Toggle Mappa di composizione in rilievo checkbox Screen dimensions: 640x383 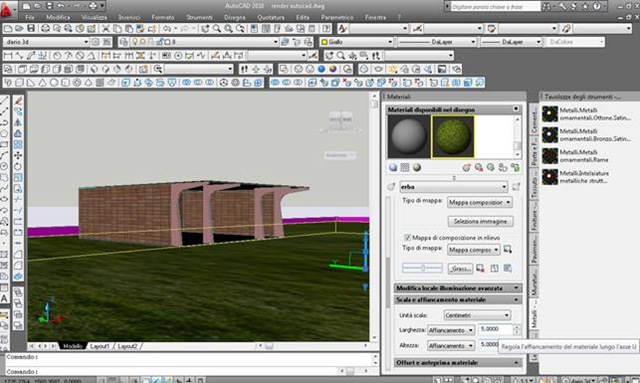[x=407, y=237]
